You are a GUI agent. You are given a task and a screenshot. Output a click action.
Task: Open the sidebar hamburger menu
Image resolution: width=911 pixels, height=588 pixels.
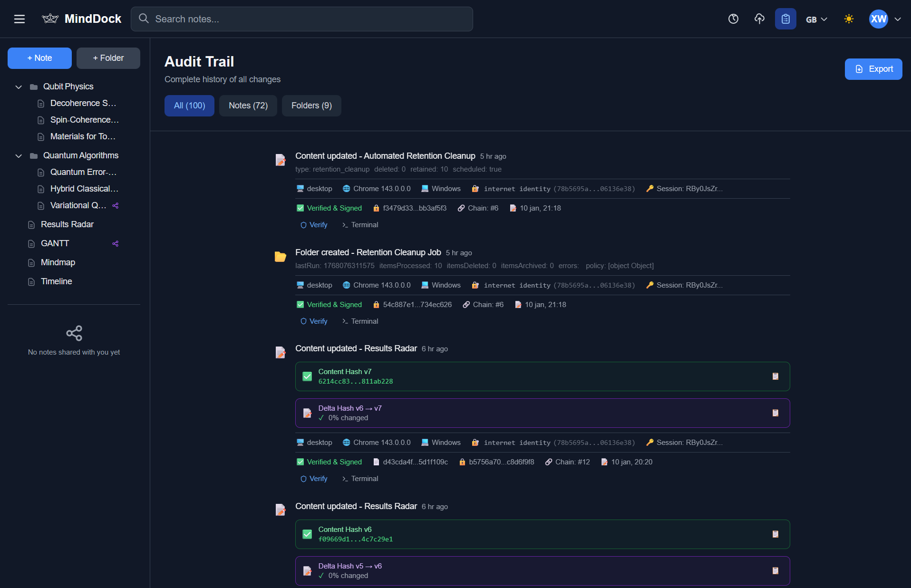tap(19, 19)
